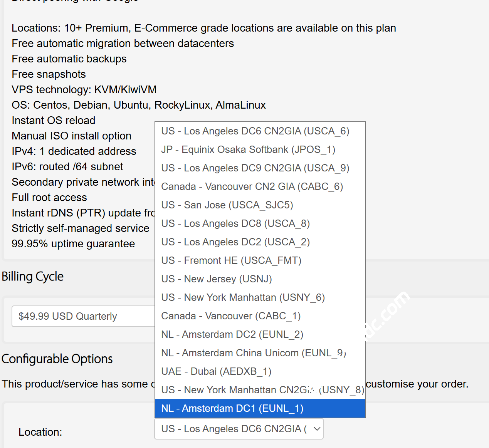Pick US - Los Angeles DC2 location
This screenshot has width=489, height=448.
click(x=235, y=242)
